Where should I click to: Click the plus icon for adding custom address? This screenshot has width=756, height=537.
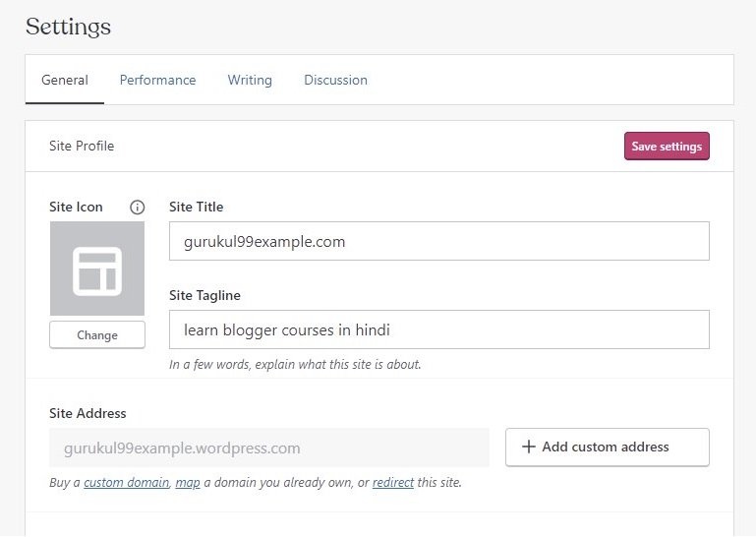coord(529,447)
